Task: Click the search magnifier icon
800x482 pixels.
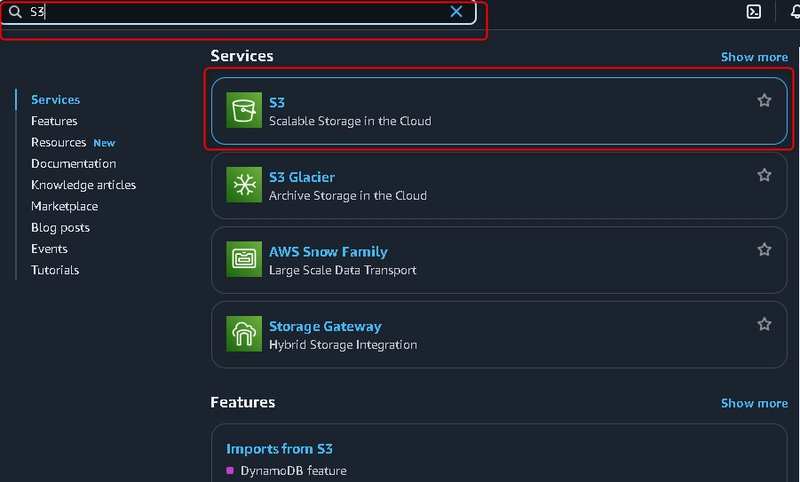Action: tap(15, 12)
